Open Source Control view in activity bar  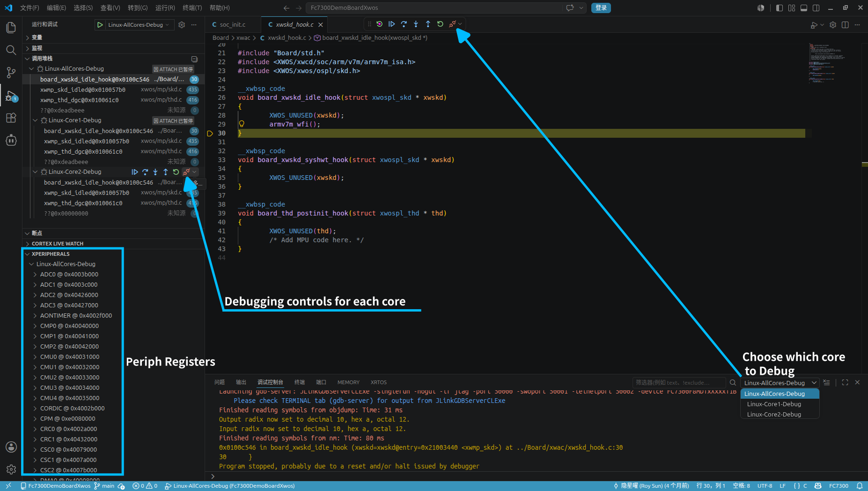(11, 73)
